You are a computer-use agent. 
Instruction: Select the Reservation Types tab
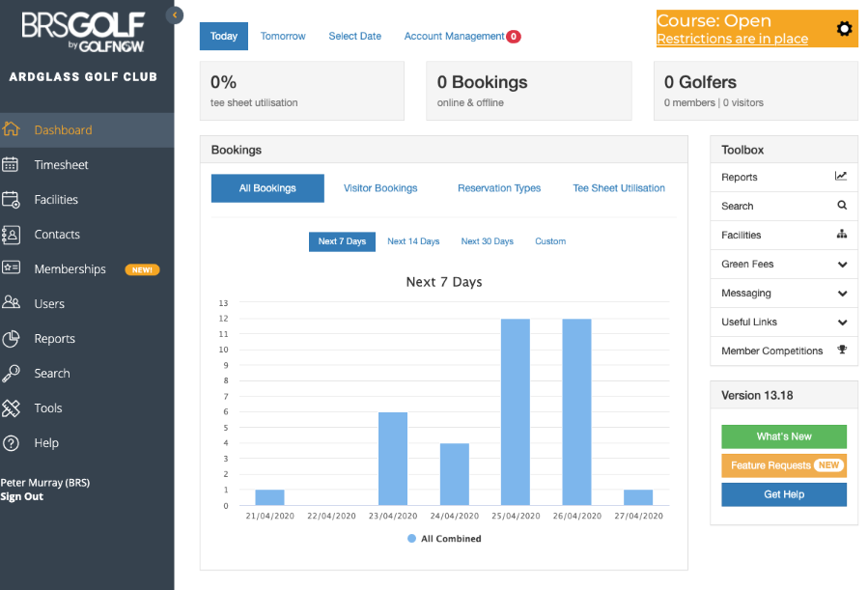499,188
